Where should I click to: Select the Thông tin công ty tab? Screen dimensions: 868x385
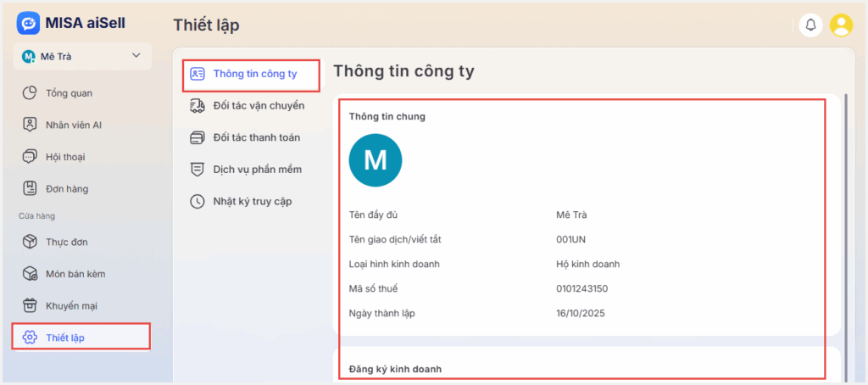(253, 74)
